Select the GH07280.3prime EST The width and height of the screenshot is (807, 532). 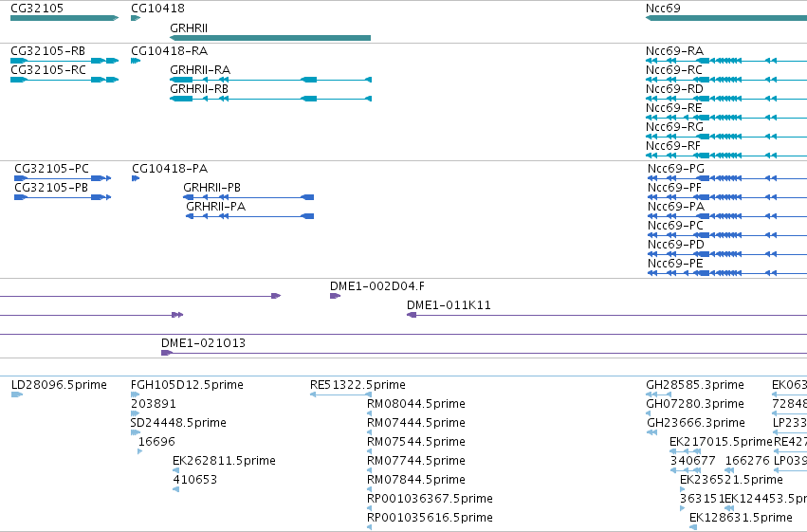click(695, 404)
